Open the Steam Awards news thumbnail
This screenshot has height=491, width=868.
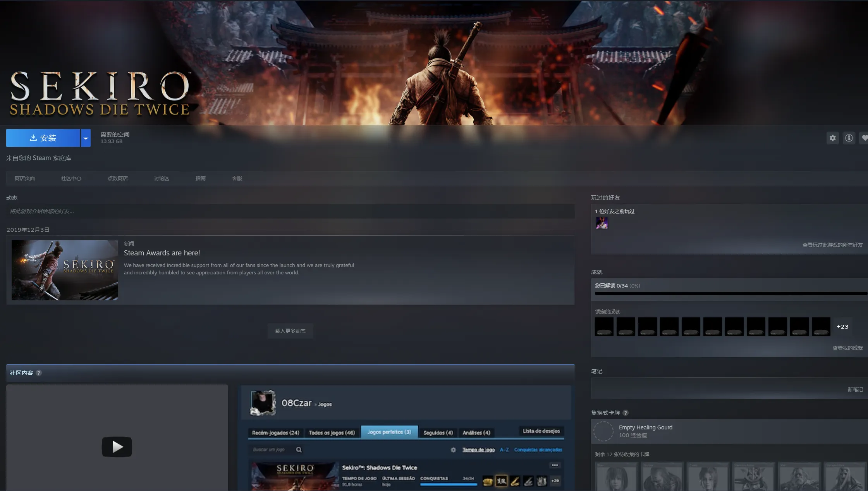click(x=65, y=270)
